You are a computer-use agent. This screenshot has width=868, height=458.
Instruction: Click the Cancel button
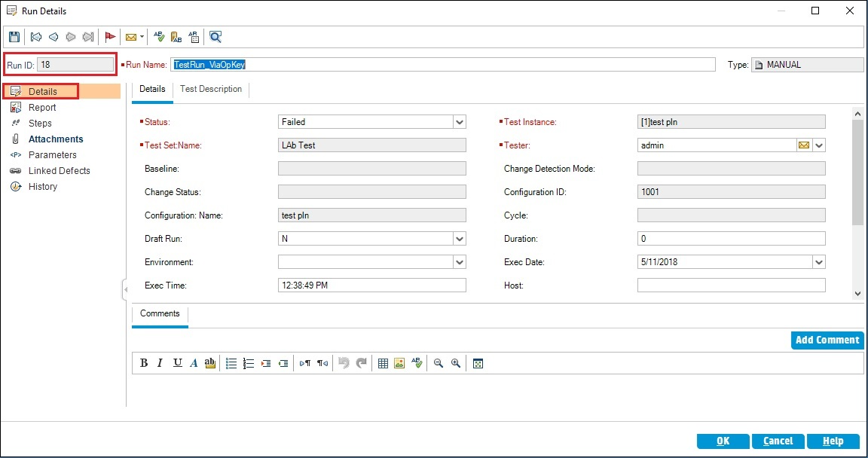(x=778, y=441)
